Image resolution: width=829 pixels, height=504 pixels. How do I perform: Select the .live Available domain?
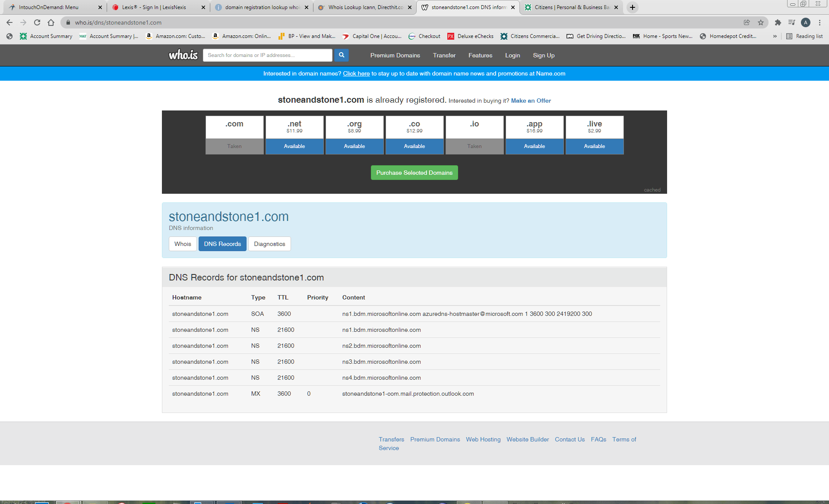click(595, 146)
